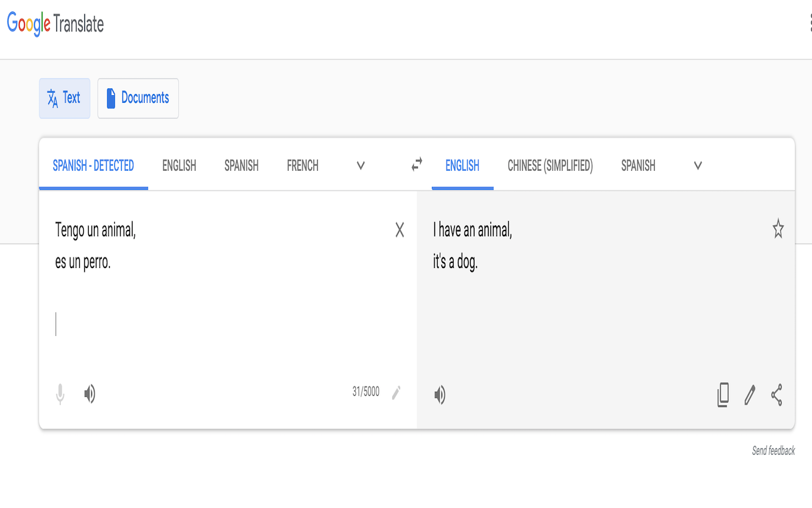Viewport: 812px width, 508px height.
Task: Switch to Documents translation mode
Action: 138,98
